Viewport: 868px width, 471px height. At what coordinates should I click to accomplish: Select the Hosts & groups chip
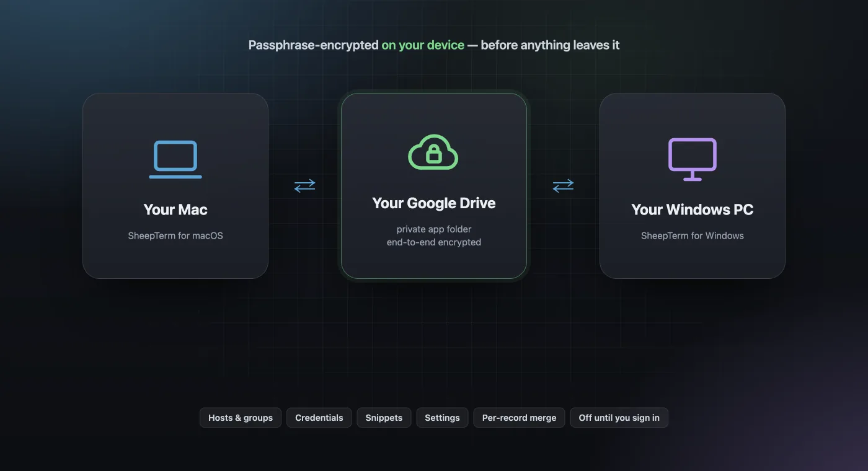pyautogui.click(x=241, y=418)
